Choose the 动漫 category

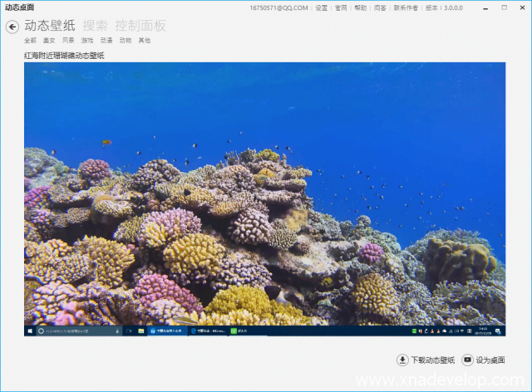106,40
